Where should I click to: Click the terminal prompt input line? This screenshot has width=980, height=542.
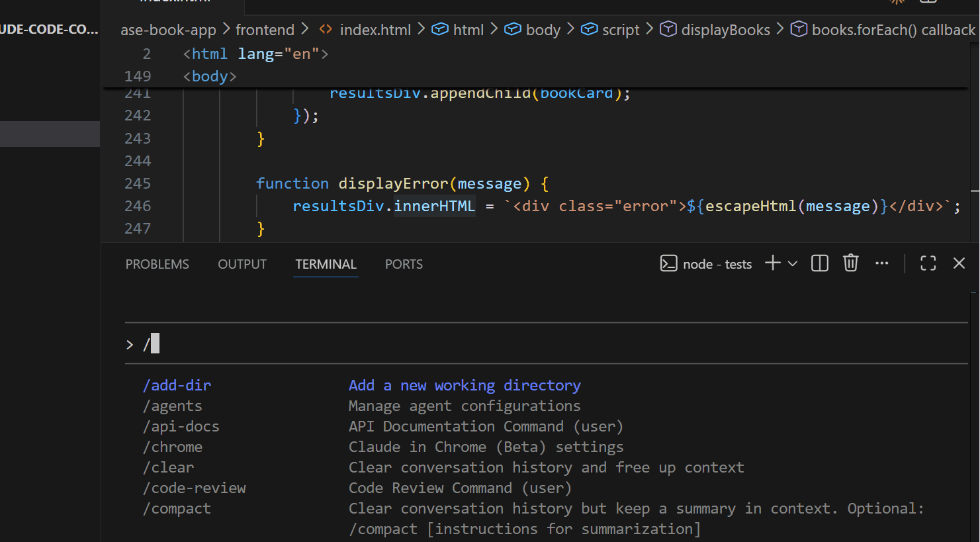point(546,343)
